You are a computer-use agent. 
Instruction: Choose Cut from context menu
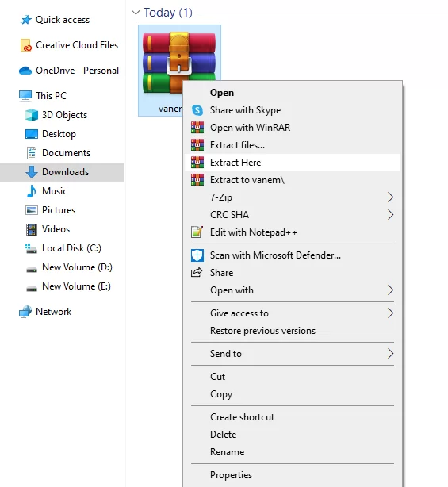click(293, 377)
